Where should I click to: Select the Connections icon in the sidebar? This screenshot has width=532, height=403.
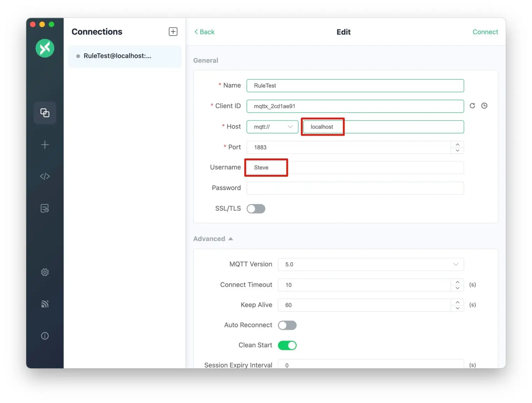tap(44, 113)
